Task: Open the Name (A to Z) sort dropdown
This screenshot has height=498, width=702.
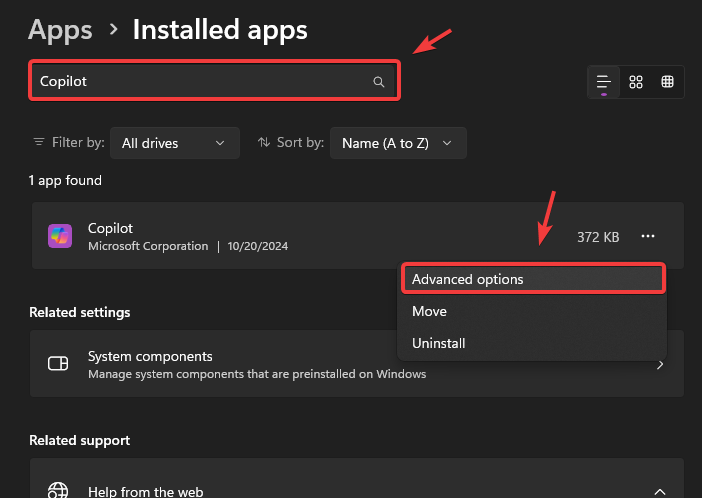Action: (x=397, y=143)
